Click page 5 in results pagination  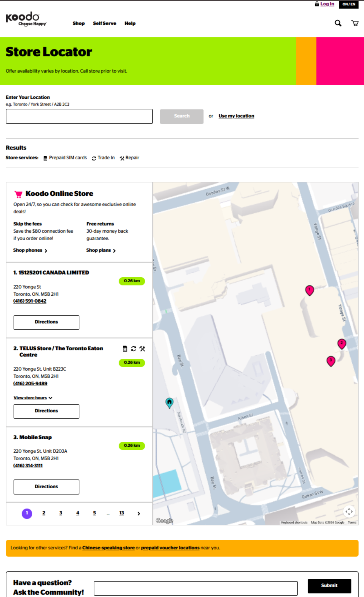coord(95,513)
